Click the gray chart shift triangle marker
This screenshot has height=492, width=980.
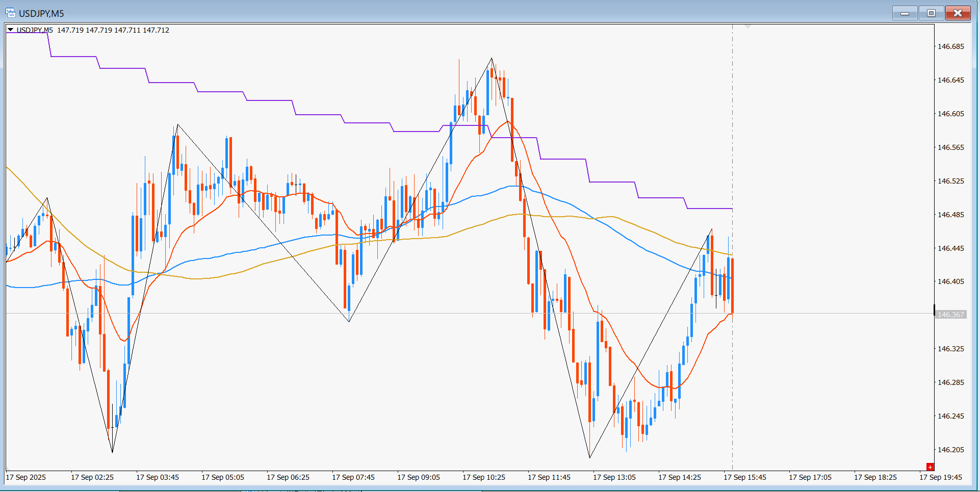click(747, 25)
